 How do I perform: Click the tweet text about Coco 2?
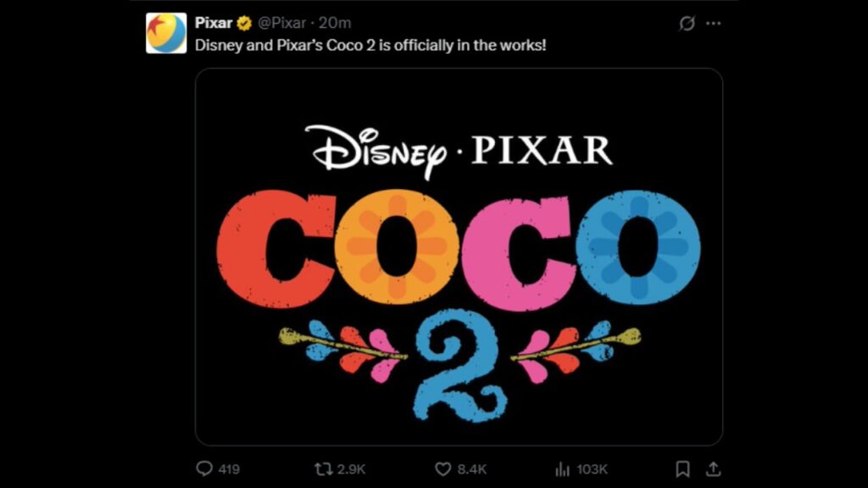[x=370, y=44]
